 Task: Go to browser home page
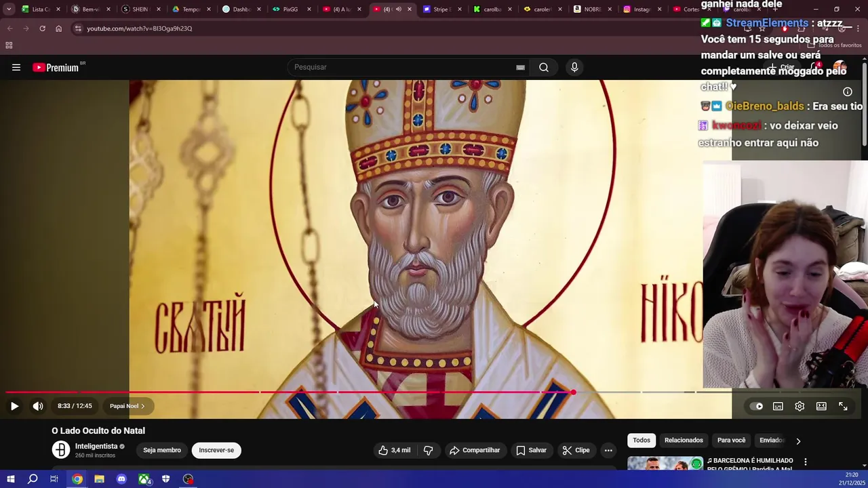58,28
